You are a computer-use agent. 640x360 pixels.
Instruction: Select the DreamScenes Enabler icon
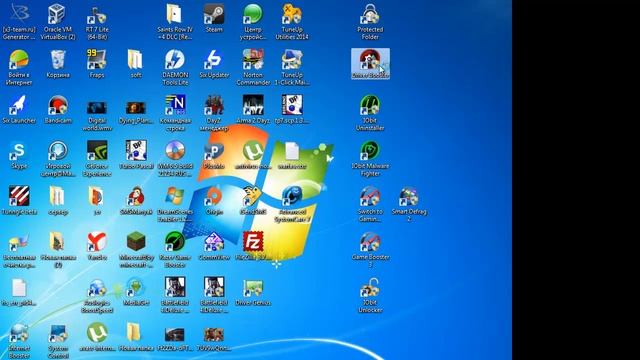175,204
